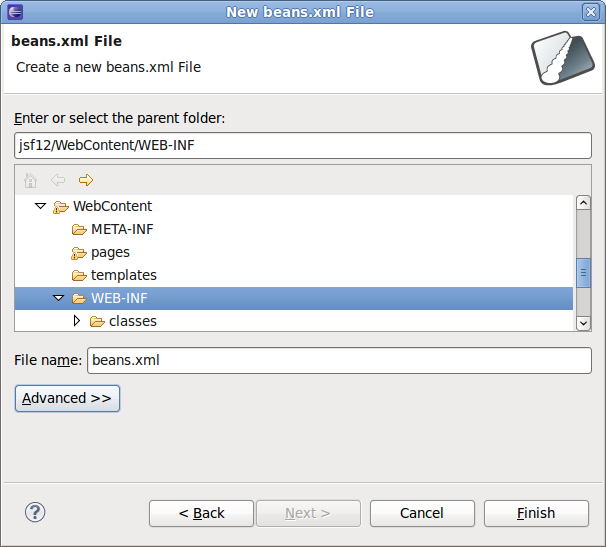Expand the classes folder node

(77, 320)
